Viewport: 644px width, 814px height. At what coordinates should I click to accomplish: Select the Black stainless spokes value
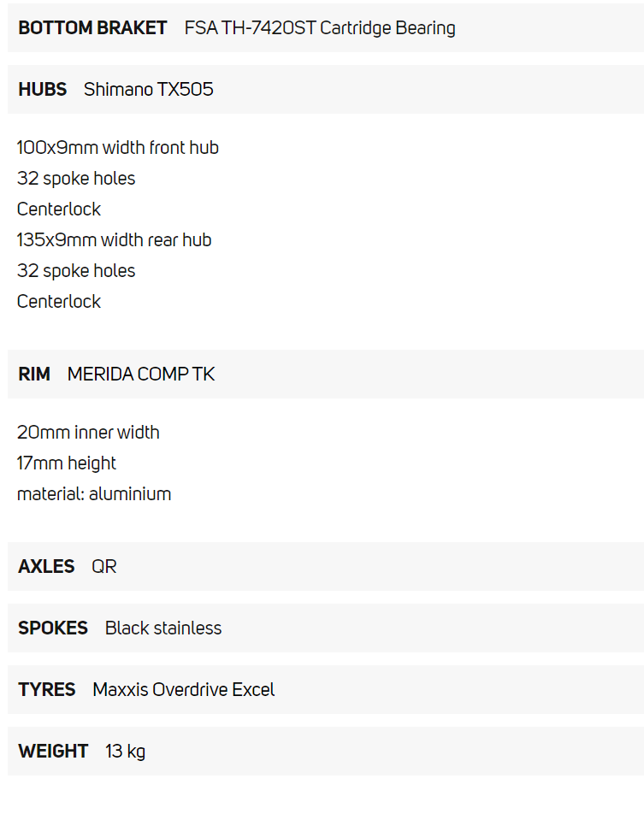(163, 628)
